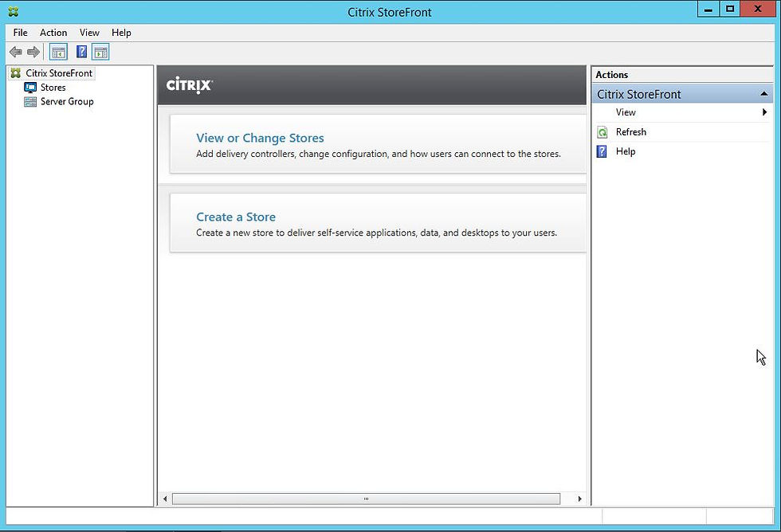Click the 'Add delivery controllers' description text
Image resolution: width=781 pixels, height=532 pixels.
coord(379,154)
